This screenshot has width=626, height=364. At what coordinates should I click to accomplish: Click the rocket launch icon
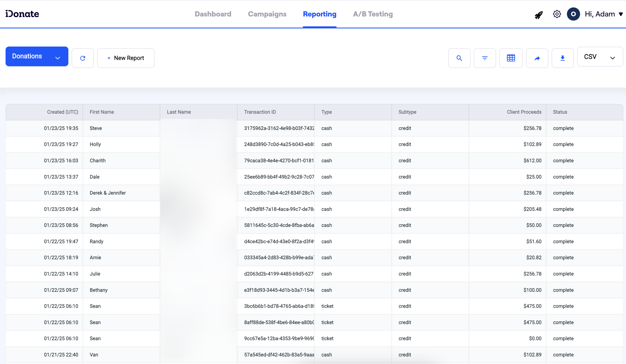(538, 15)
